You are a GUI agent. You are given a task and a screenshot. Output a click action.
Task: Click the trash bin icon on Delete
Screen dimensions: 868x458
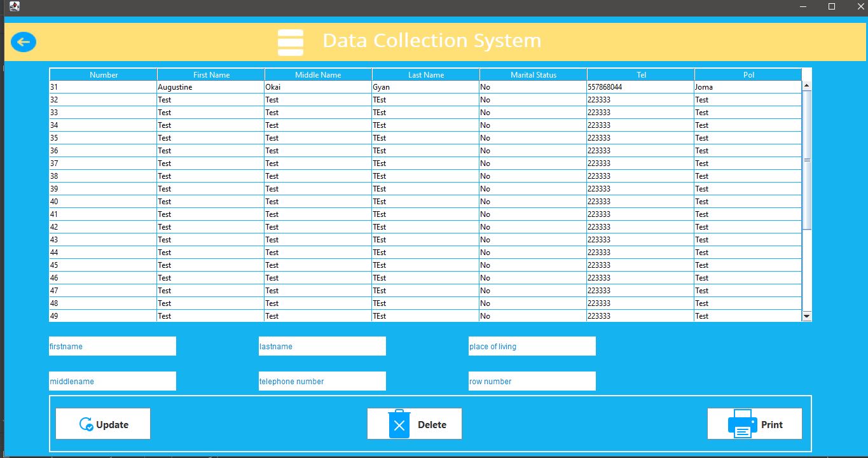[399, 424]
